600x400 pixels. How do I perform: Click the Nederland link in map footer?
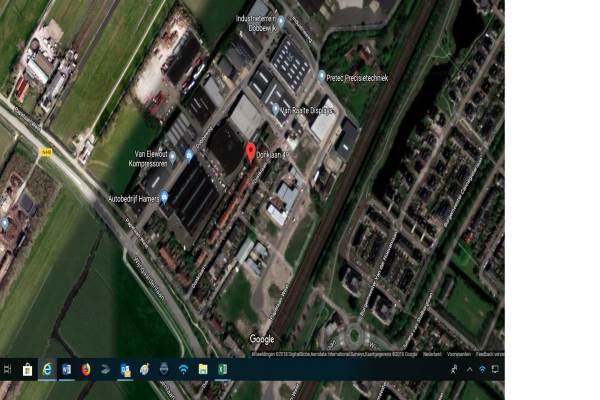(432, 354)
